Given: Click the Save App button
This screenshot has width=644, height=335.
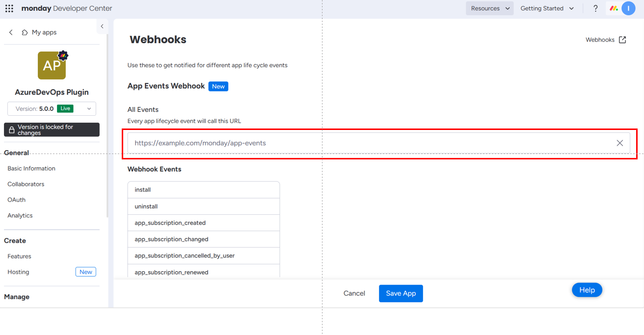Looking at the screenshot, I should 401,293.
